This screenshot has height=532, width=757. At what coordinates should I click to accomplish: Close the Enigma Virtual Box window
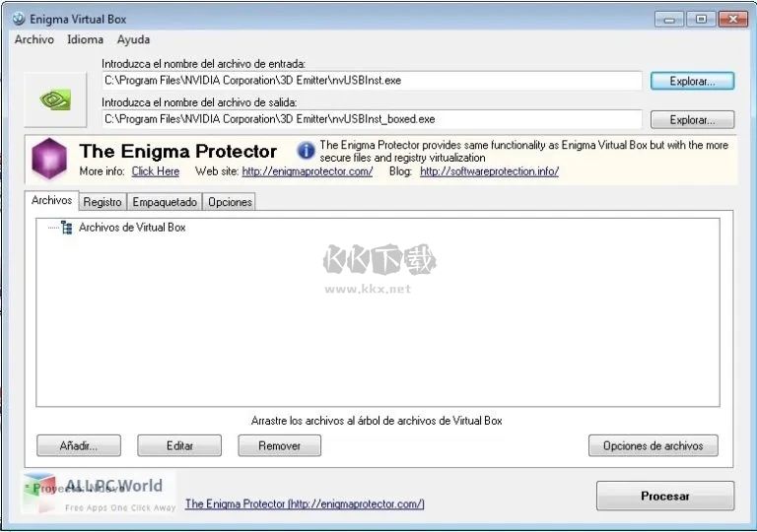coord(733,20)
